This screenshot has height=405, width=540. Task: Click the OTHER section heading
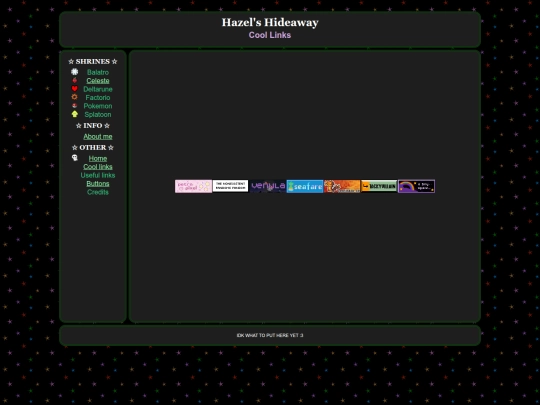click(x=93, y=147)
